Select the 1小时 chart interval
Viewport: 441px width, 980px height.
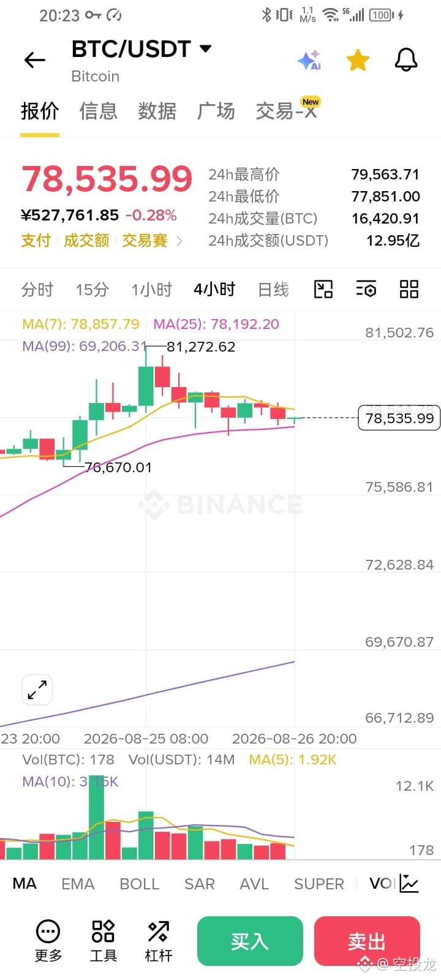coord(151,289)
